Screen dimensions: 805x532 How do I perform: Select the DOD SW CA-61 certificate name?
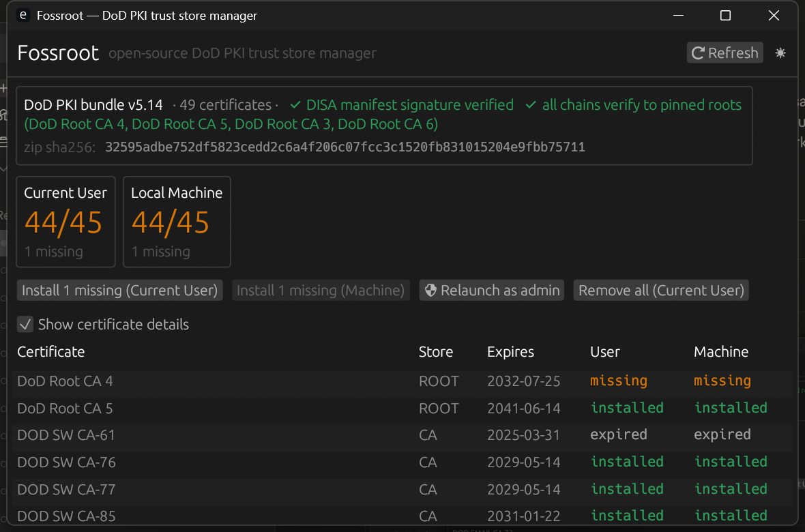click(66, 435)
